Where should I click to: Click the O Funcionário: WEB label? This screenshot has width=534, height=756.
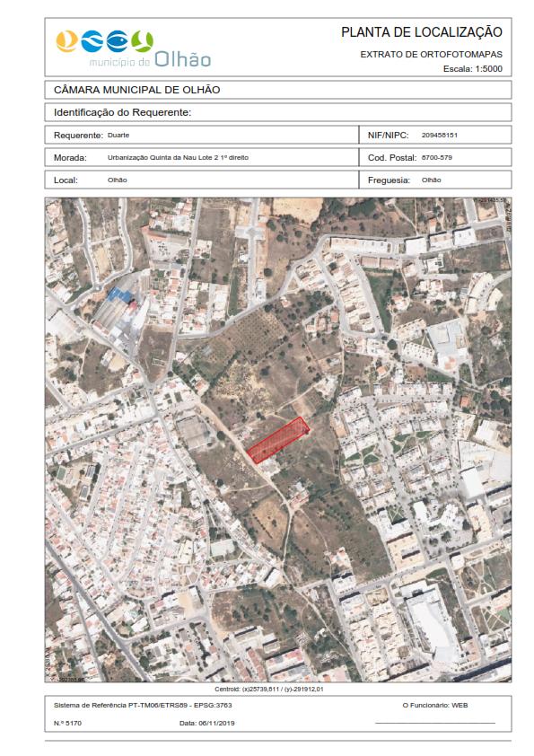click(x=435, y=705)
